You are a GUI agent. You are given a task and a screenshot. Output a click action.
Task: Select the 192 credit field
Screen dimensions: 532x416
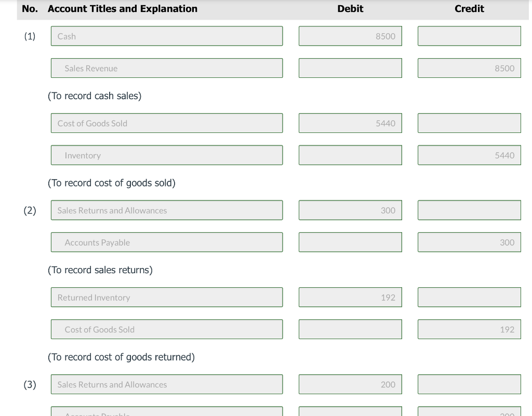point(469,329)
